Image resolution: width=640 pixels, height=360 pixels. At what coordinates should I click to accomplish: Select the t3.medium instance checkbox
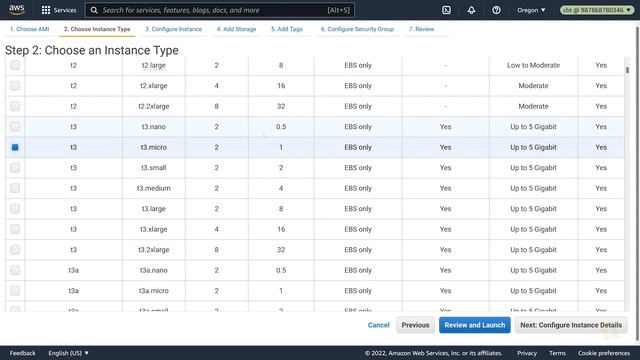[15, 188]
